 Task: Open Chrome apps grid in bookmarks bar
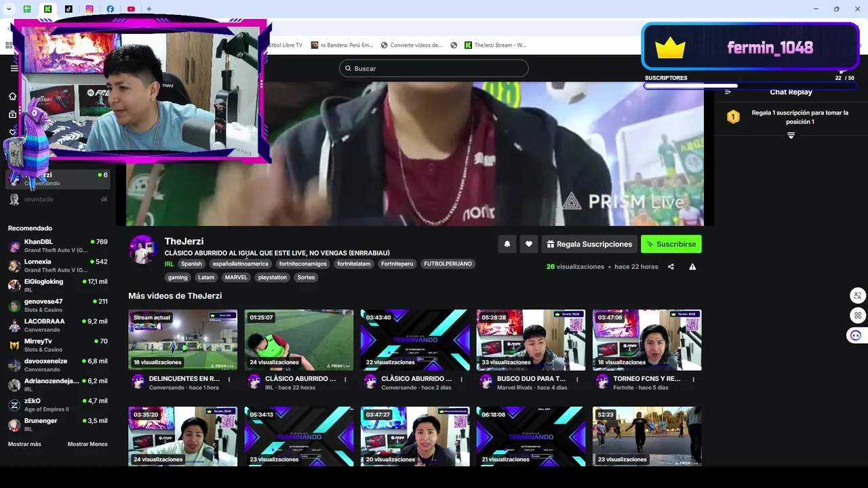click(x=9, y=45)
